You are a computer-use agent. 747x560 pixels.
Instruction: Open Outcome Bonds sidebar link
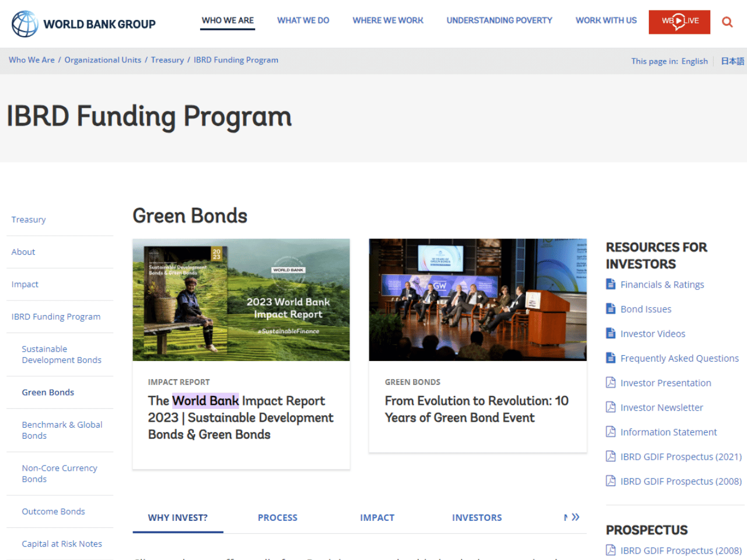click(x=53, y=512)
